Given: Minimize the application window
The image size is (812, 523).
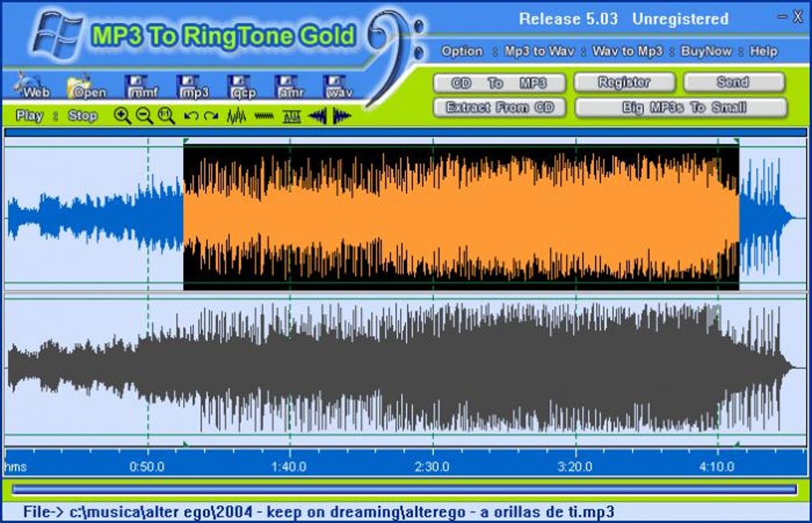Looking at the screenshot, I should tap(783, 17).
